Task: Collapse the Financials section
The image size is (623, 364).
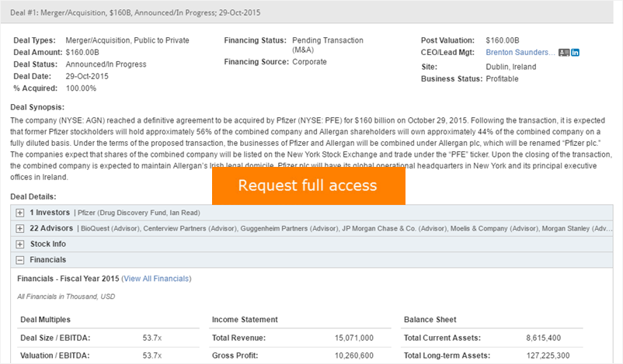Action: click(x=20, y=260)
